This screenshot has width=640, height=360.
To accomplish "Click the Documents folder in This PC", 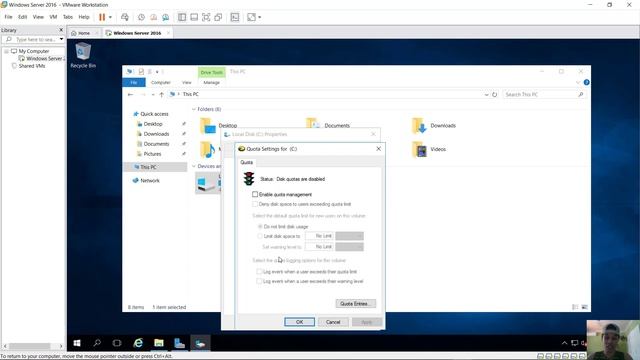I will (x=328, y=123).
